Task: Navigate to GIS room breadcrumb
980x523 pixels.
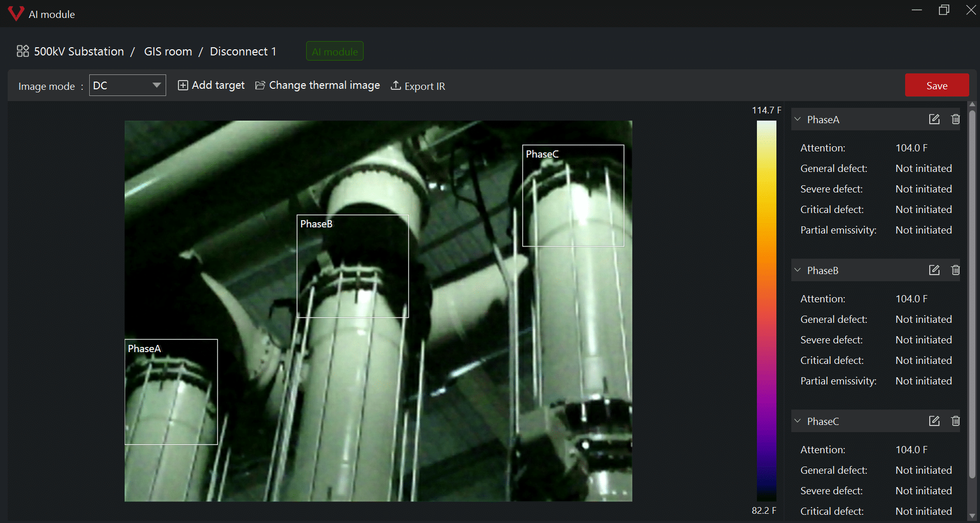Action: tap(168, 51)
